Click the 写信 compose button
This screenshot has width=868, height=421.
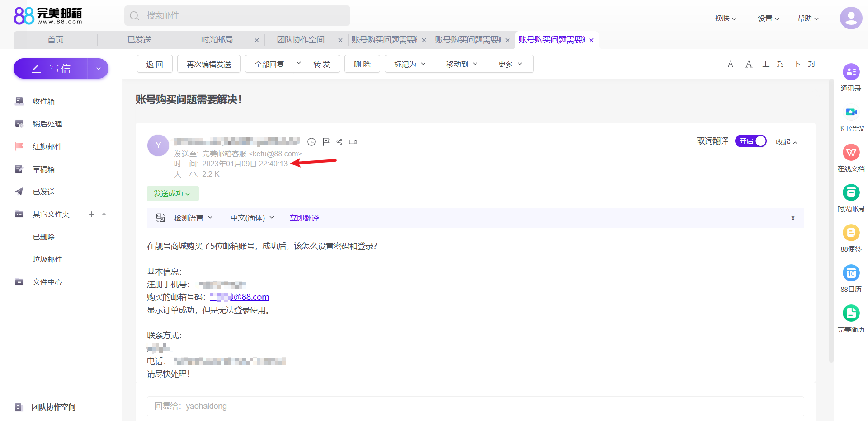point(51,69)
